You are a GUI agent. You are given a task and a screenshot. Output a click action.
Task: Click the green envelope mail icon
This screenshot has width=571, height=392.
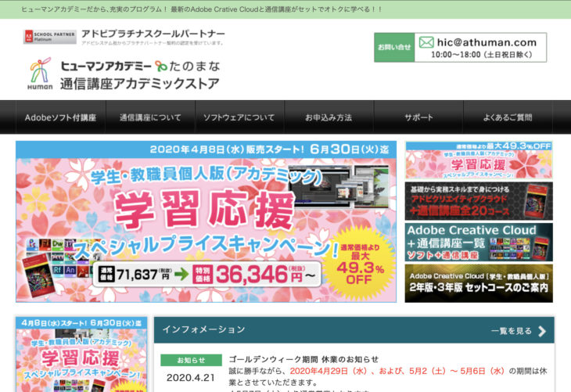click(x=426, y=42)
